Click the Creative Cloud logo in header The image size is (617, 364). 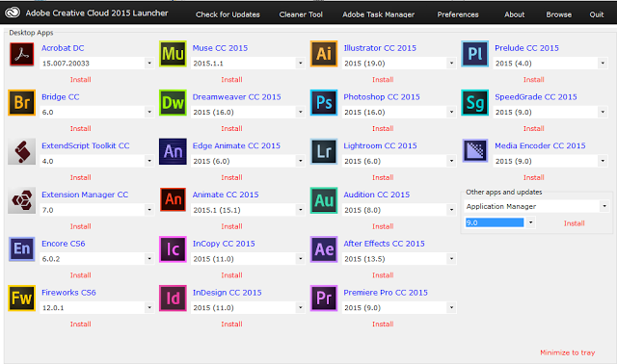(13, 13)
